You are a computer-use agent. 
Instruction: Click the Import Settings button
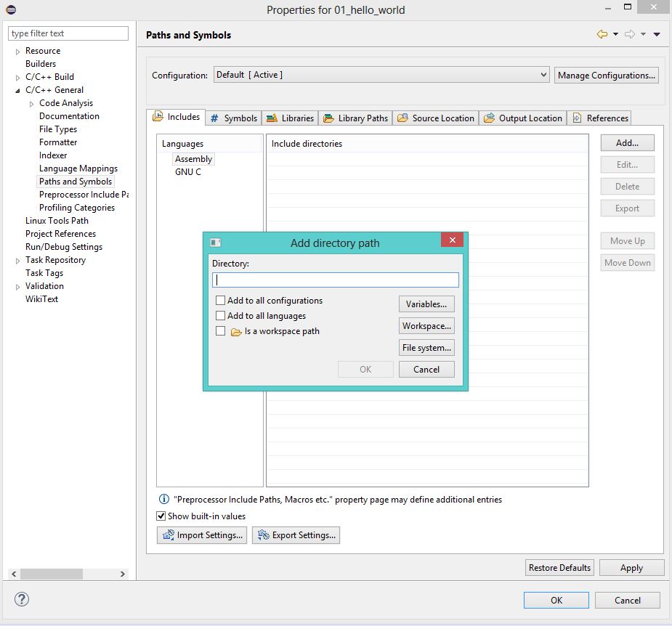coord(202,535)
